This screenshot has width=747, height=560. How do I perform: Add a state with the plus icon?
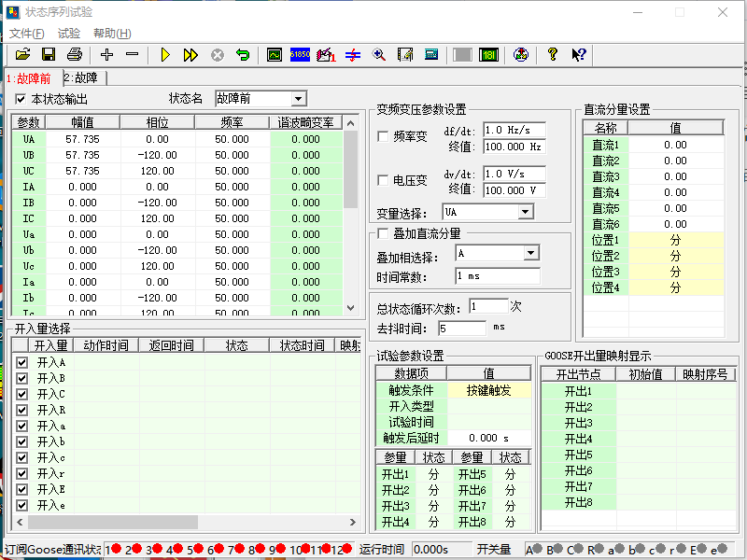(x=107, y=55)
